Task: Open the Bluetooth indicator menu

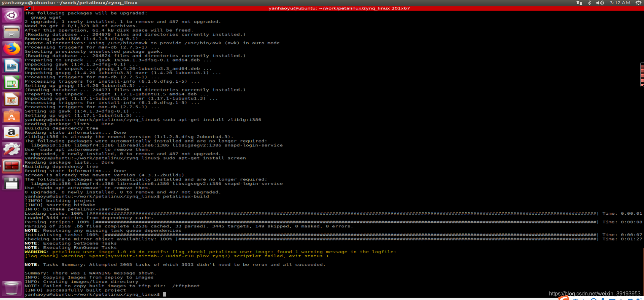Action: click(x=589, y=3)
